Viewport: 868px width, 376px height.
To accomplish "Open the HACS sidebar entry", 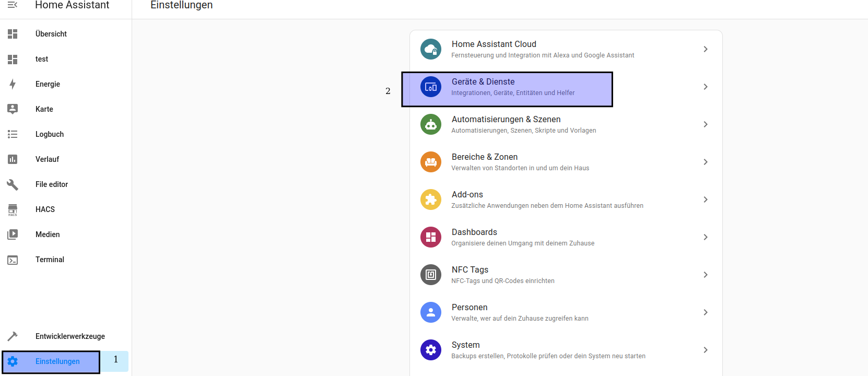I will pyautogui.click(x=45, y=209).
